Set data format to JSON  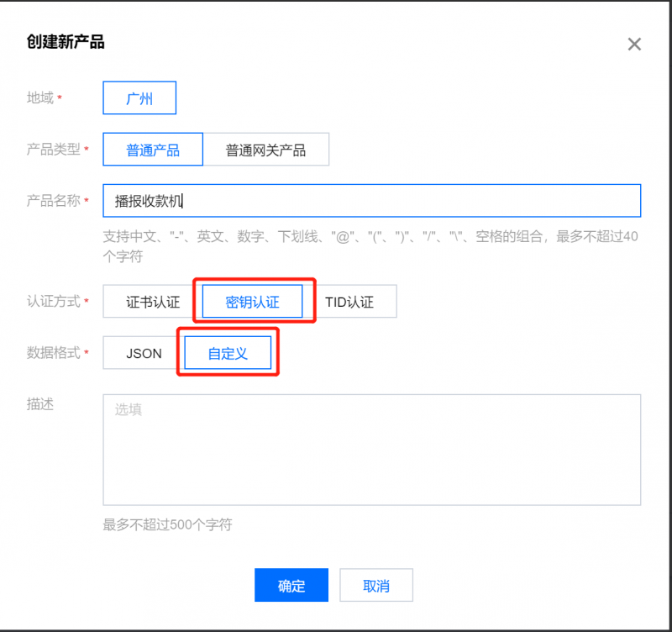pyautogui.click(x=144, y=353)
